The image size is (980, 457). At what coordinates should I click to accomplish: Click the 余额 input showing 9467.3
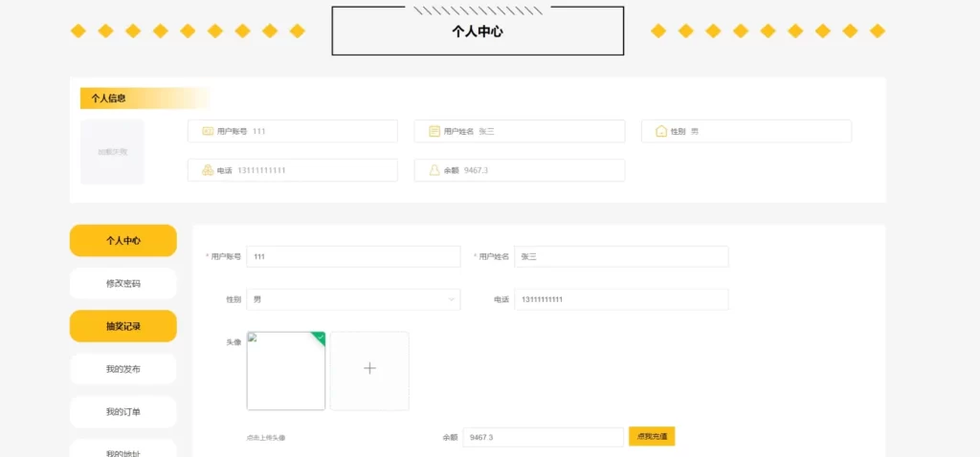pyautogui.click(x=543, y=437)
